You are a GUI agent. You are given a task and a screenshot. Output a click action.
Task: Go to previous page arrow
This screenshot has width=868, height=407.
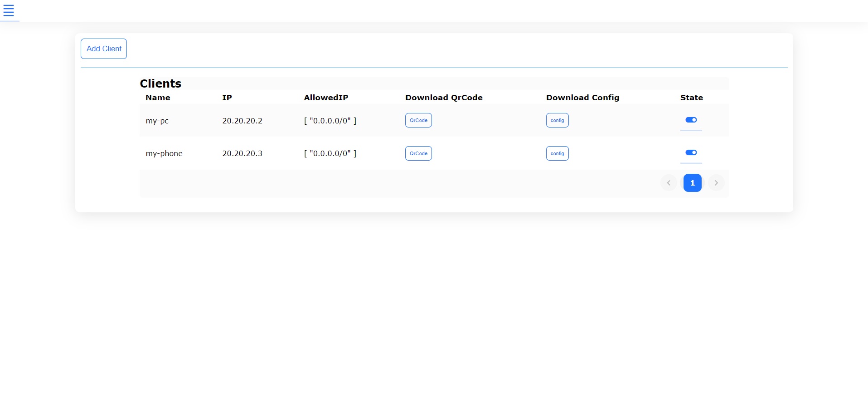click(669, 183)
